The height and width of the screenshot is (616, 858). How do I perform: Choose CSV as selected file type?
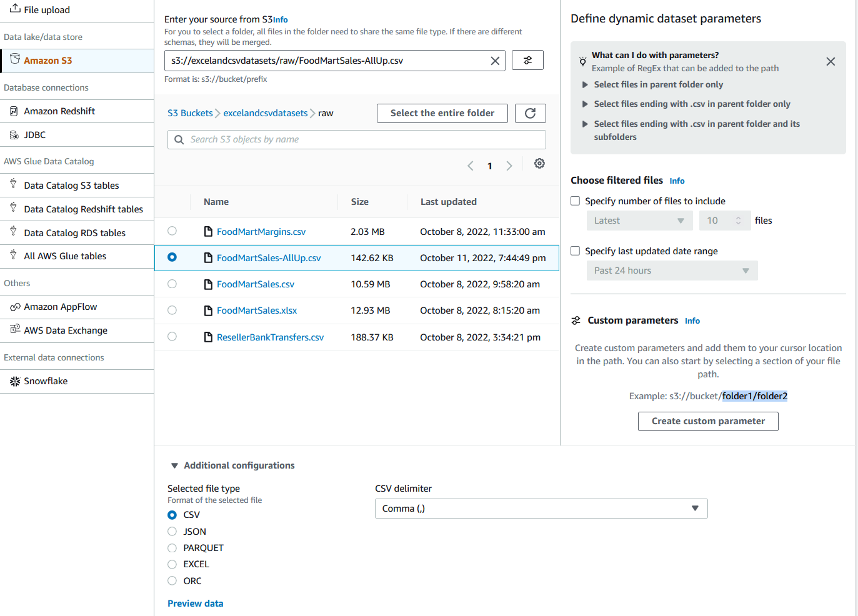172,515
